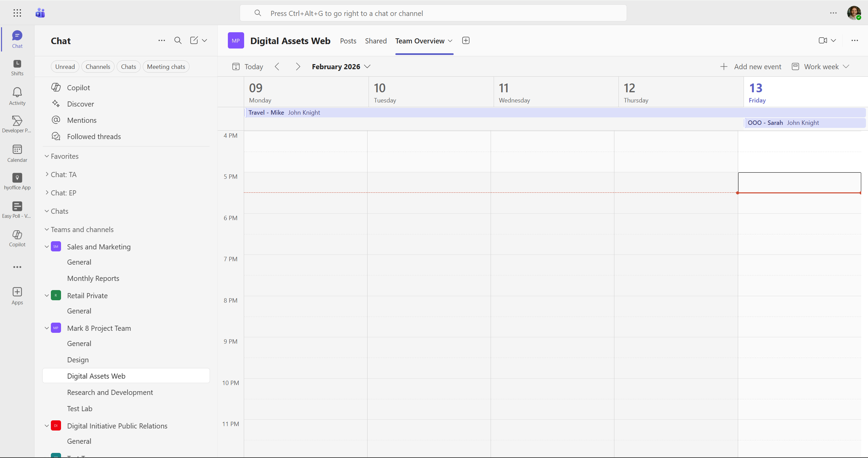Open the Shared tab
The image size is (868, 458).
point(376,41)
